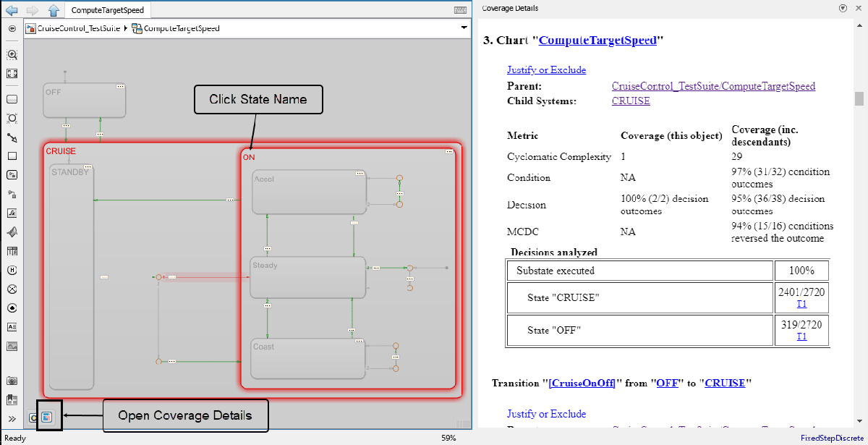Click the Coverage Details scrollbar thumb
Viewport: 868px width, 445px height.
coord(859,98)
